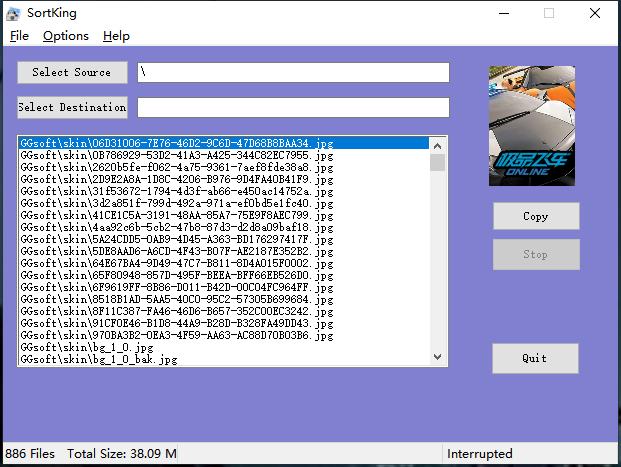Viewport: 621px width, 467px height.
Task: Select file 41CE1C5A-3191-48AA-85A7-75E9F8AEC799.jpg
Action: coord(224,215)
